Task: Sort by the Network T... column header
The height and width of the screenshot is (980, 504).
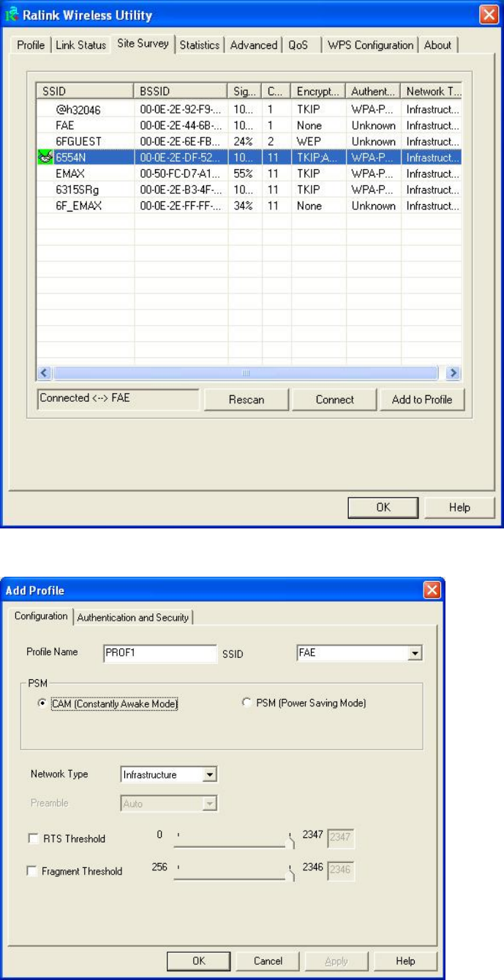Action: [432, 91]
